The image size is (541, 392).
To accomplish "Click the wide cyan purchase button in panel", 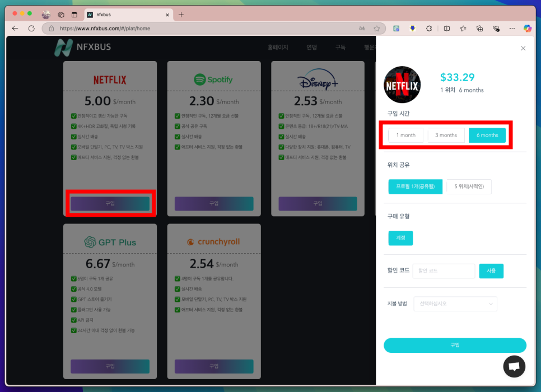I will [455, 346].
